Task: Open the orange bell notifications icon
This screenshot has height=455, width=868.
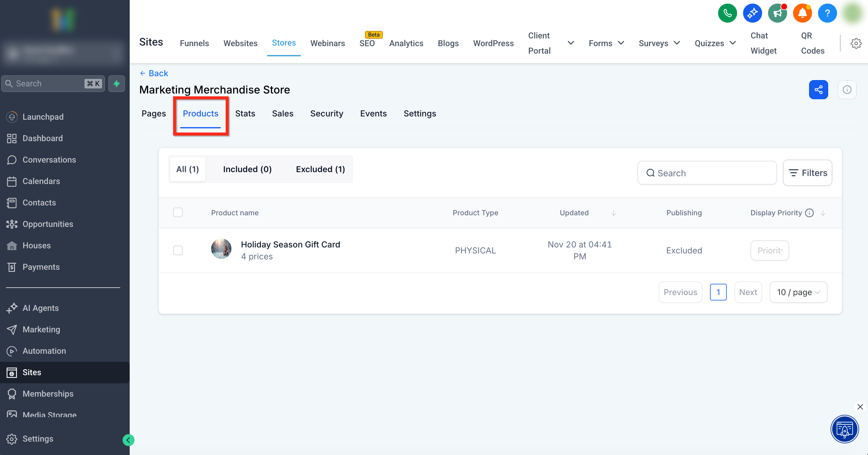Action: pos(802,13)
